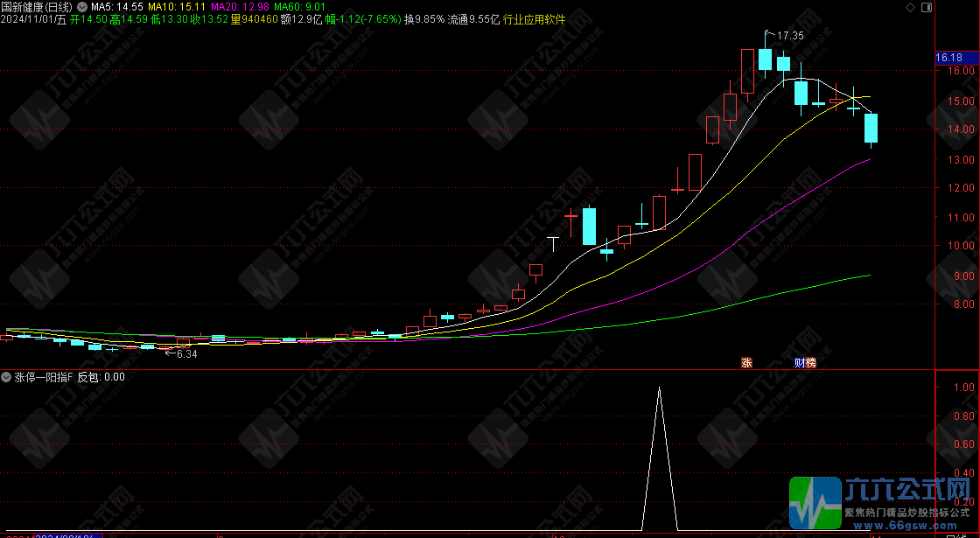
Task: Click the diamond icon at top right
Action: (x=912, y=7)
